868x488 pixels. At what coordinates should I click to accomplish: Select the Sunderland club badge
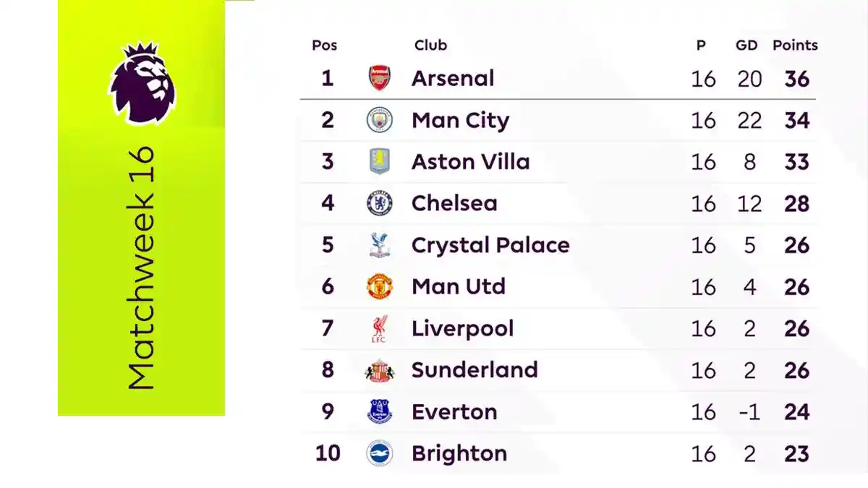[379, 370]
